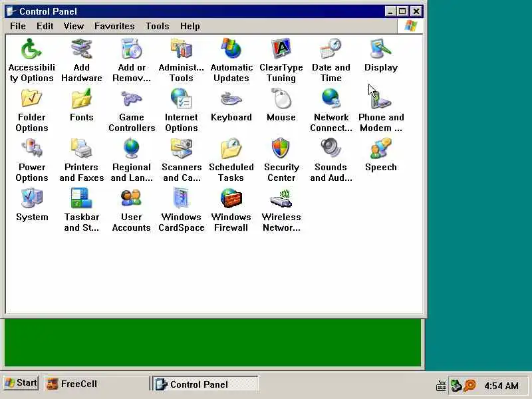
Task: Open User Accounts icon
Action: [131, 198]
